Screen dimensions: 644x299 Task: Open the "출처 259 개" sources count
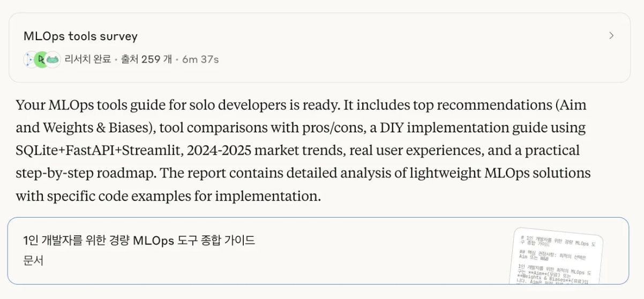point(146,59)
